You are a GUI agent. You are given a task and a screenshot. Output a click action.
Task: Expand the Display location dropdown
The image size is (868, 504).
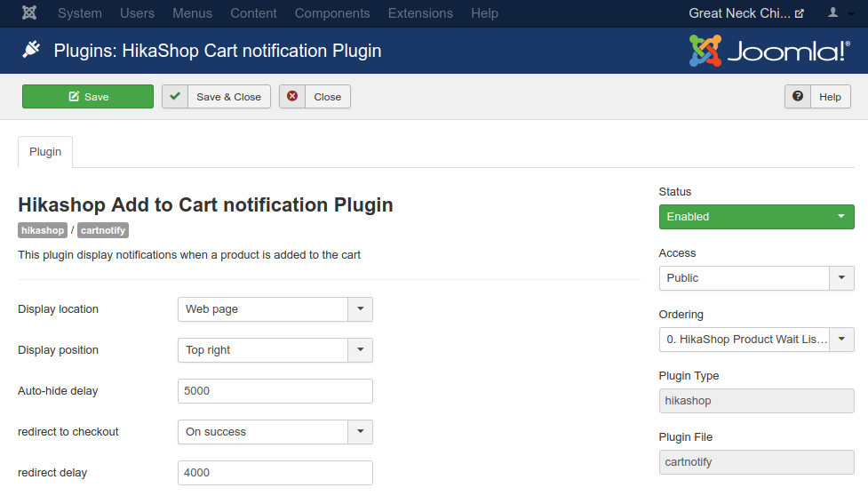[275, 309]
